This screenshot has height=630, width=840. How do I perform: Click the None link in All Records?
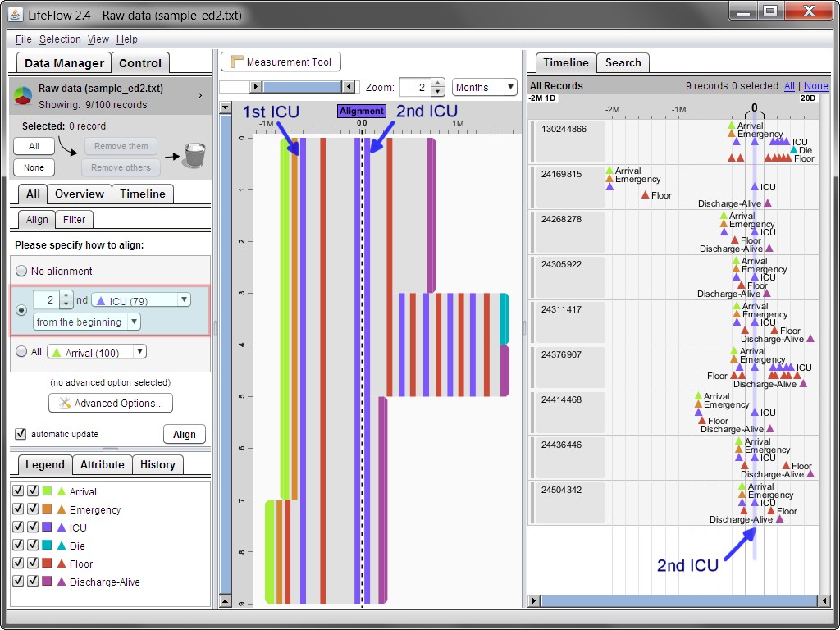[x=815, y=86]
